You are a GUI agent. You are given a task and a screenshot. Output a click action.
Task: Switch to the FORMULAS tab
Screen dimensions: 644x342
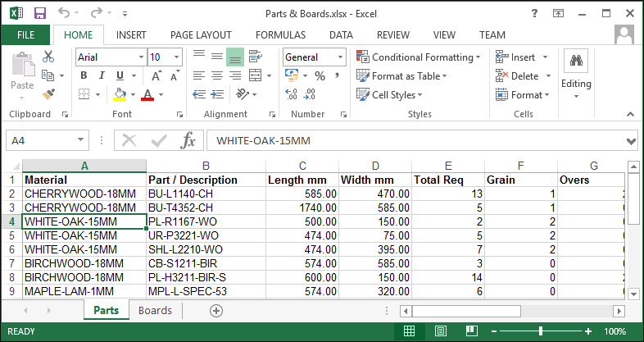click(280, 35)
